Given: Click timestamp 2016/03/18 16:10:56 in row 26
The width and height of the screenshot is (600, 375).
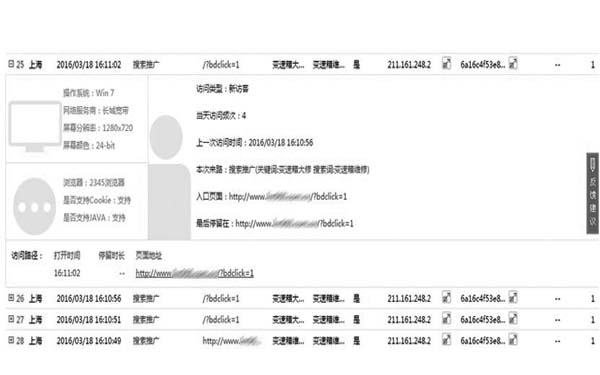Looking at the screenshot, I should coord(89,298).
